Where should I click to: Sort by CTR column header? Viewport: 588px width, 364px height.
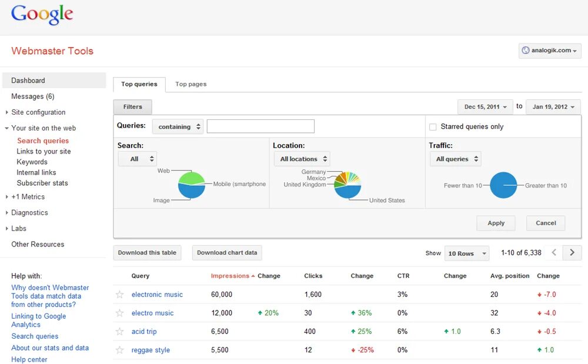click(x=403, y=276)
